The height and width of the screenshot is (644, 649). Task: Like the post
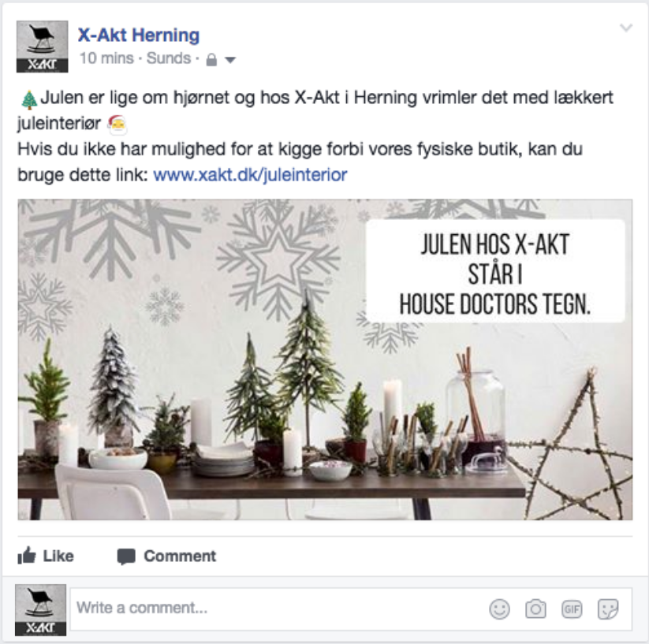point(46,556)
